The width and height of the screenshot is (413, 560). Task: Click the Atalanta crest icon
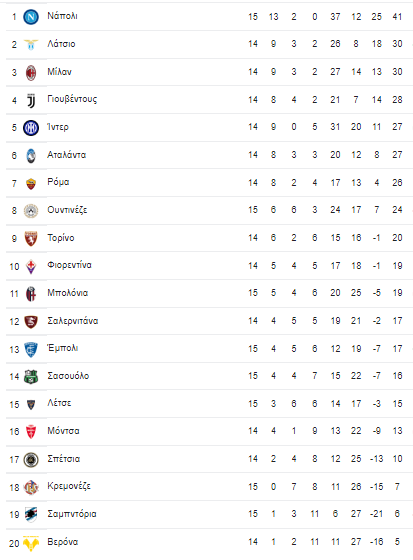(x=31, y=156)
